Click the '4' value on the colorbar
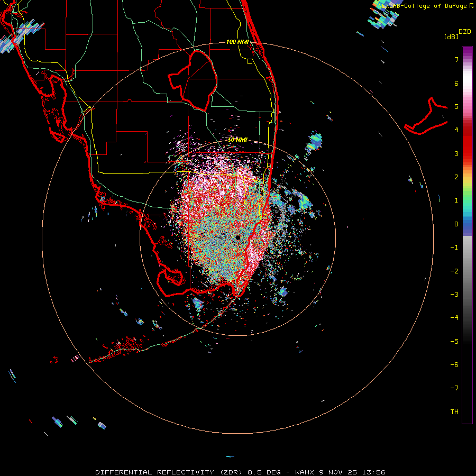The height and width of the screenshot is (476, 476). pyautogui.click(x=456, y=130)
